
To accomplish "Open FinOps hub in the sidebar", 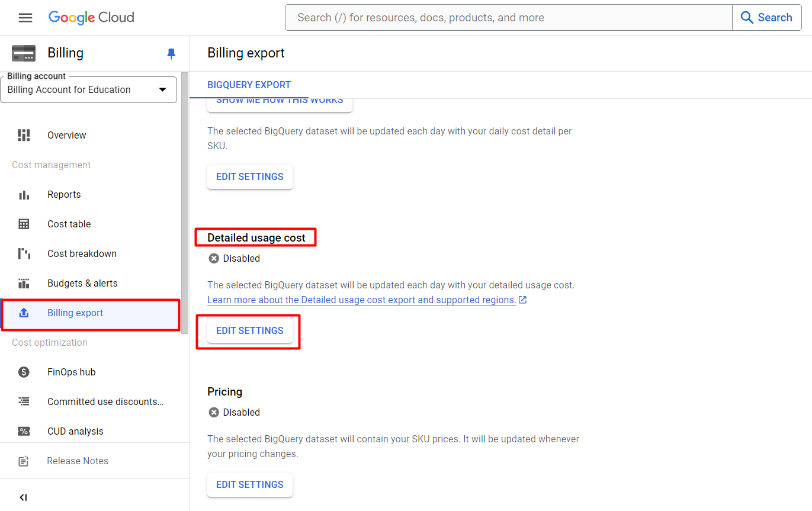I will [72, 372].
